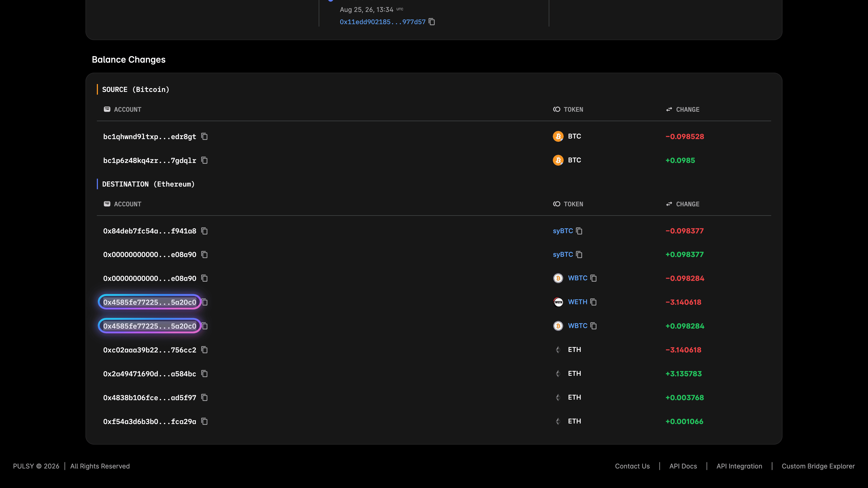868x488 pixels.
Task: Copy address in the +0.098284 WBTC row
Action: click(205, 326)
